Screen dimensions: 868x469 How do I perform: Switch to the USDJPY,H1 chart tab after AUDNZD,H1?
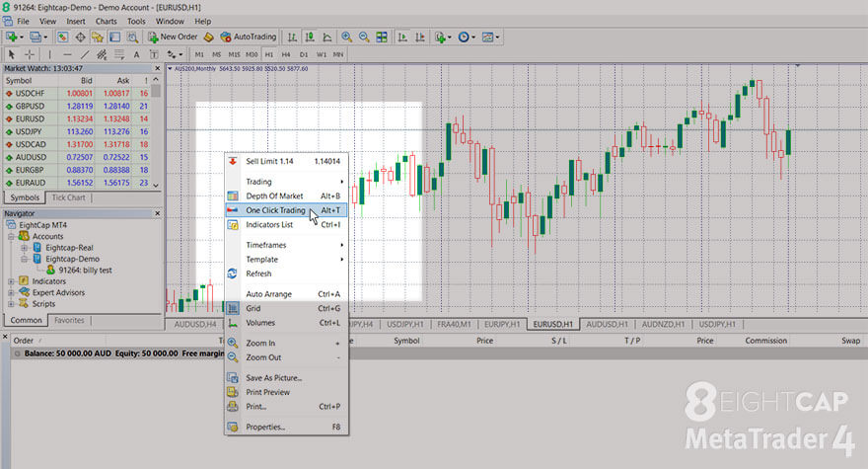(x=717, y=324)
